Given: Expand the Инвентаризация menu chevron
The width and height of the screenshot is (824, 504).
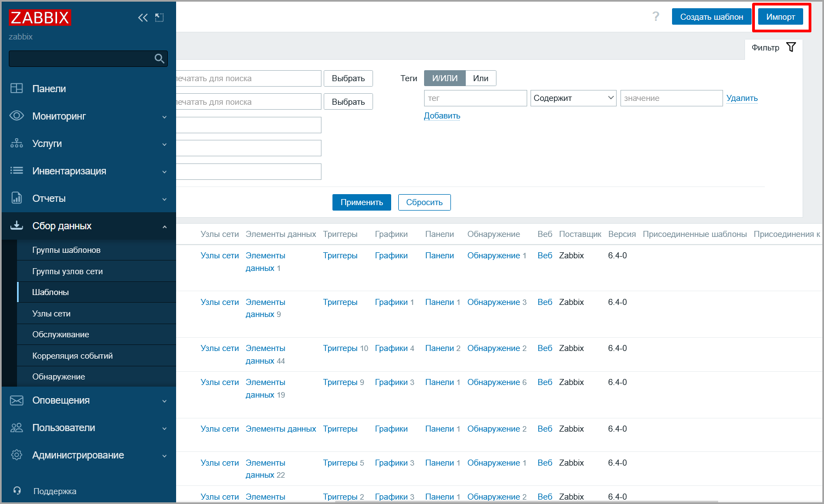Looking at the screenshot, I should click(165, 172).
